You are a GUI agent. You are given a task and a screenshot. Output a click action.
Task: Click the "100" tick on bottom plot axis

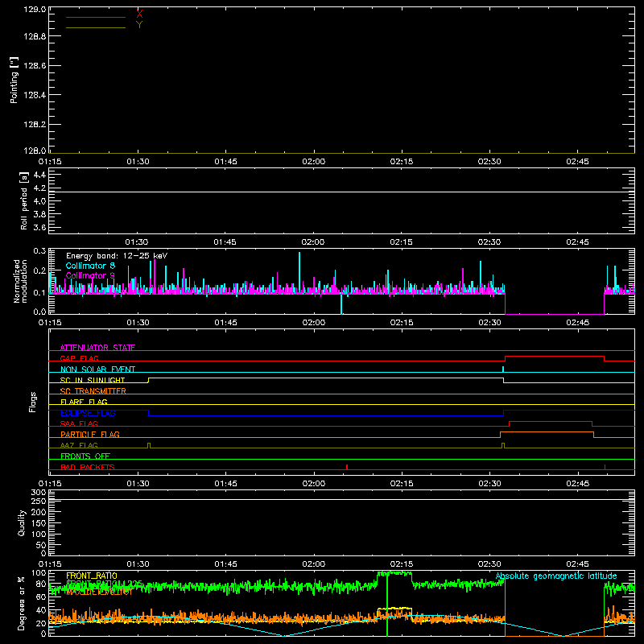[39, 573]
